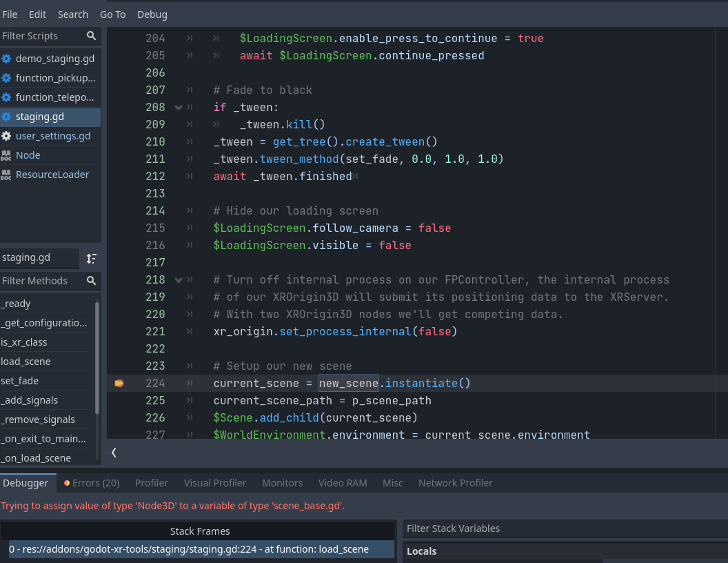This screenshot has width=728, height=563.
Task: Open the Node class documentation icon
Action: tap(7, 155)
